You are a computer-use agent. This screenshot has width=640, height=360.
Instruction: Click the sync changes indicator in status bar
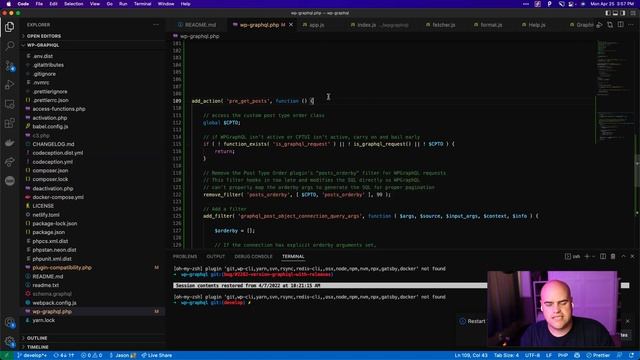click(x=64, y=356)
